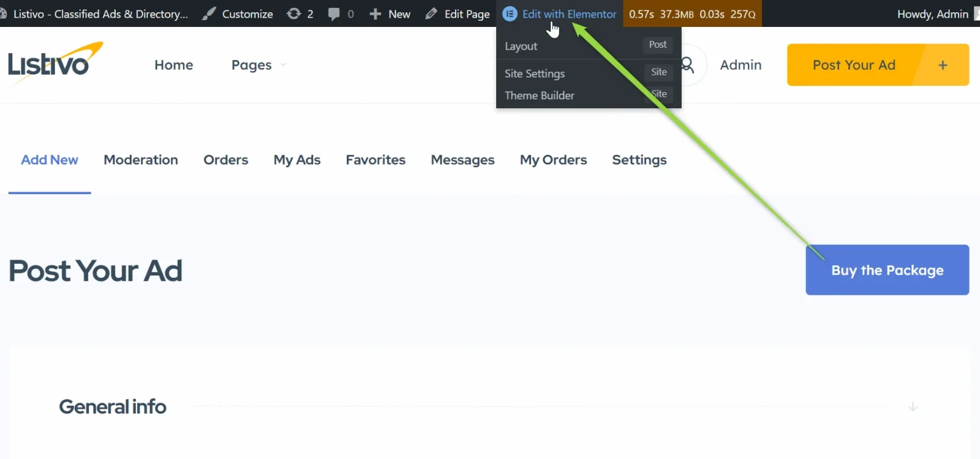This screenshot has width=980, height=459.
Task: Open Site Settings in Elementor submenu
Action: [x=535, y=73]
